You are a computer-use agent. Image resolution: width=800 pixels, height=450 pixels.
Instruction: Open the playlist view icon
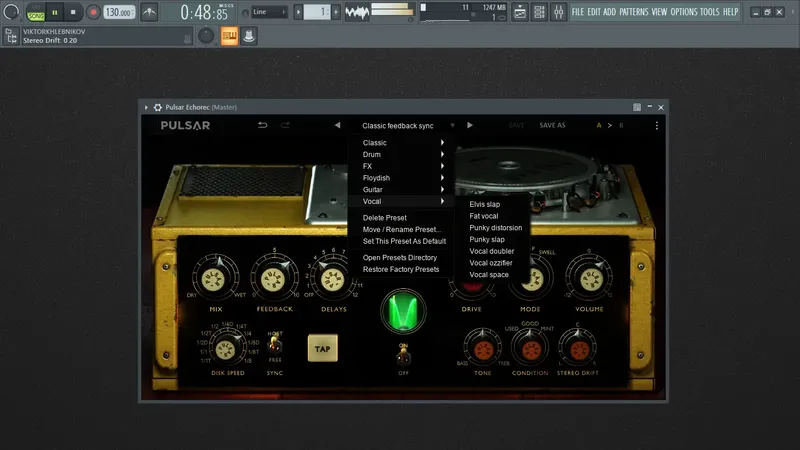click(520, 12)
